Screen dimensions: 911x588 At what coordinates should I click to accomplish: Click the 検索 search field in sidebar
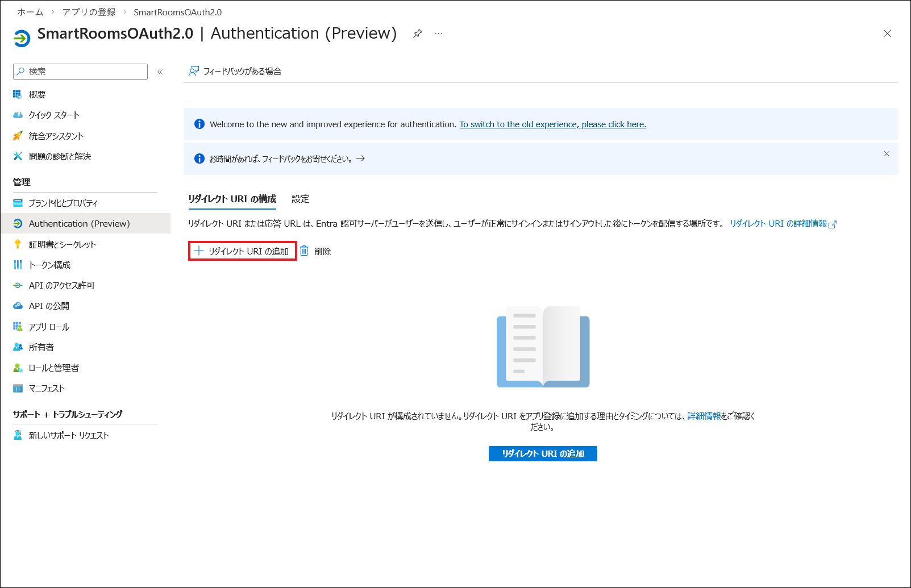coord(81,72)
